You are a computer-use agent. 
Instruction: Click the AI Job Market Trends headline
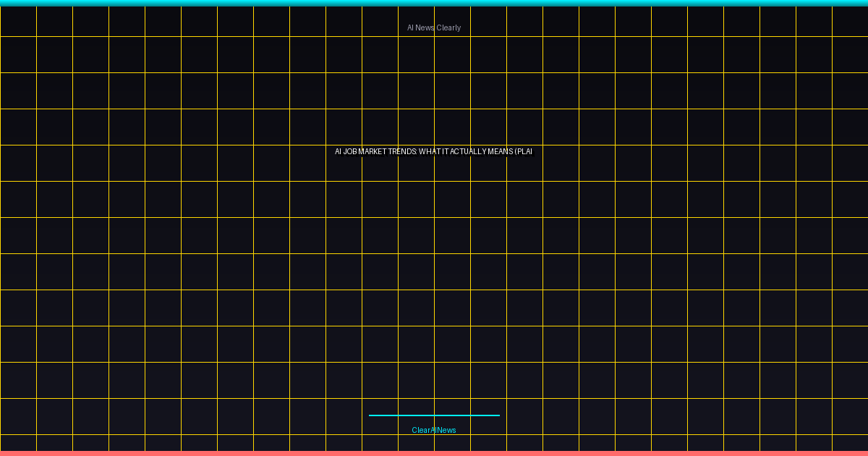point(434,152)
